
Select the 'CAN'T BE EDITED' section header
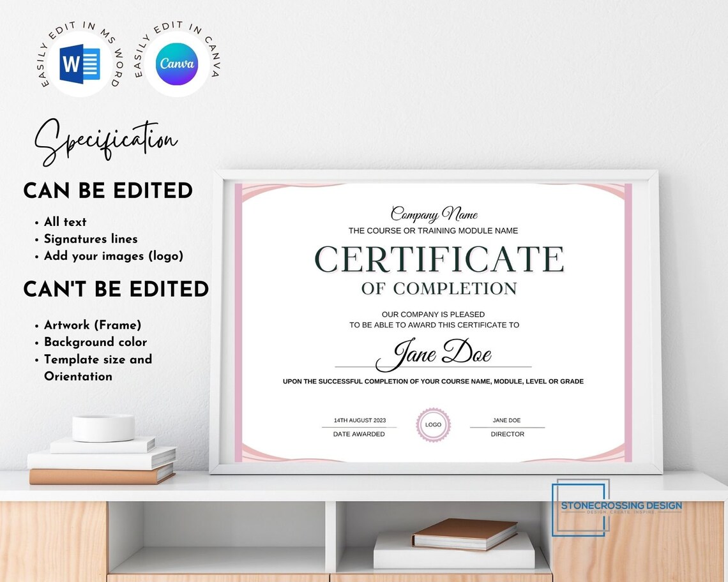point(115,289)
